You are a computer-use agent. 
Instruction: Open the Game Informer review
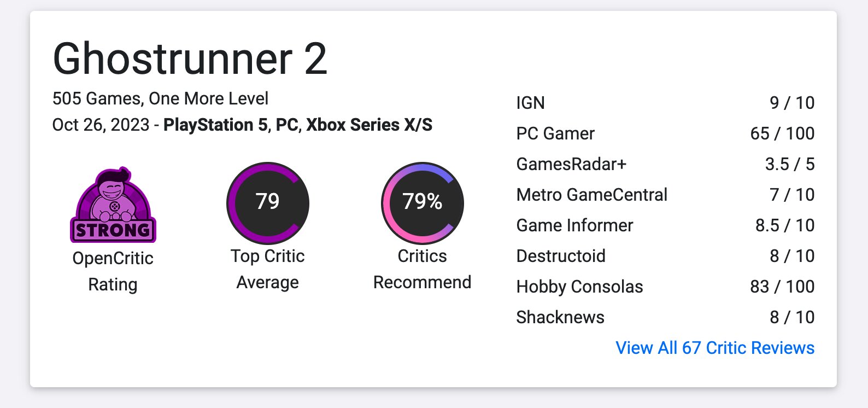pos(574,225)
